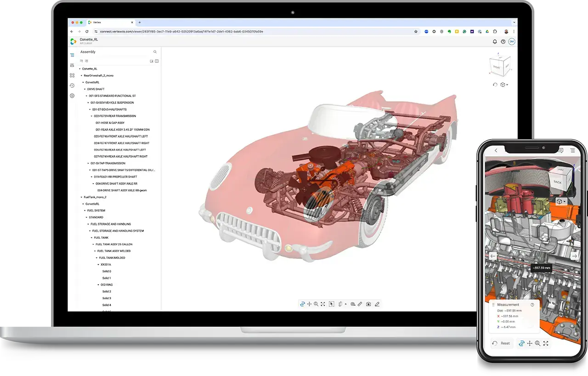The image size is (588, 376).
Task: Select the rotate tool in the viewer toolbar
Action: (x=302, y=304)
